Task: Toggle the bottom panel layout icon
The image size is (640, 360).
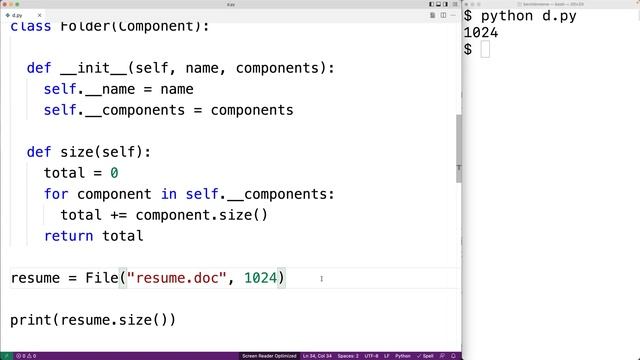Action: coord(438,4)
